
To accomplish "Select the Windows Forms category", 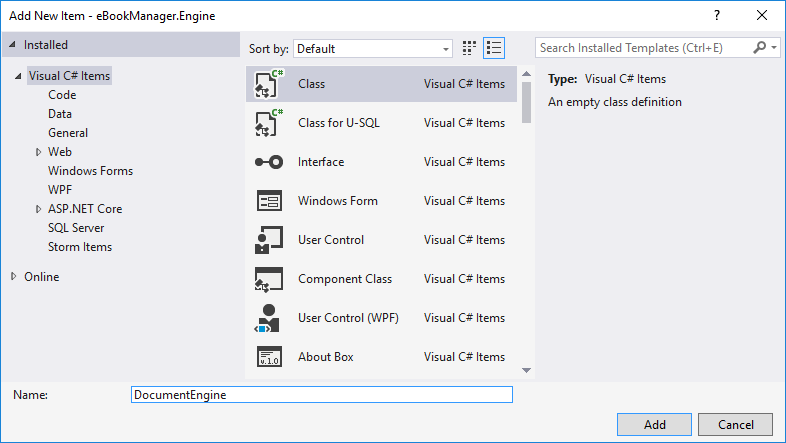I will [x=90, y=171].
